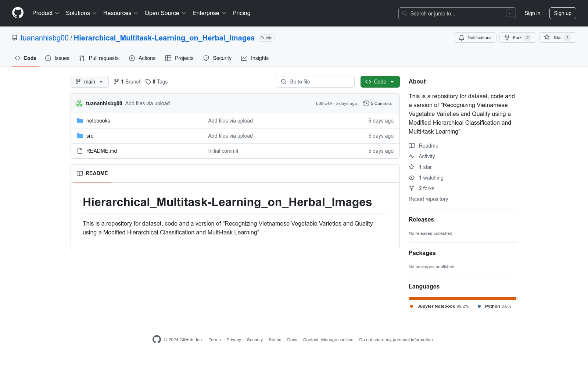Open the repository name link
Screen dimensions: 588x368
[164, 38]
